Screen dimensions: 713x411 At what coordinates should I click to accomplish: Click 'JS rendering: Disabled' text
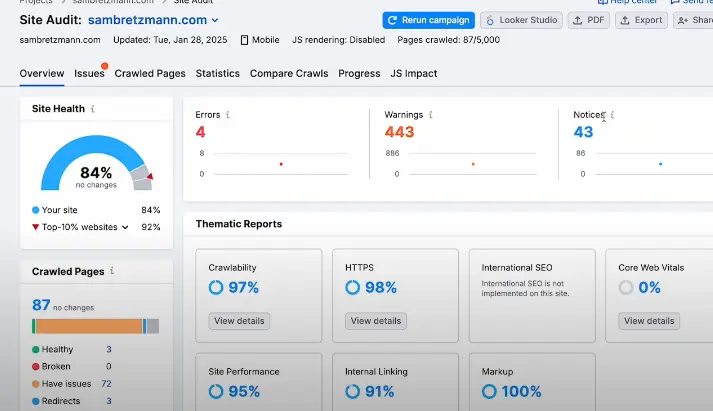click(338, 40)
